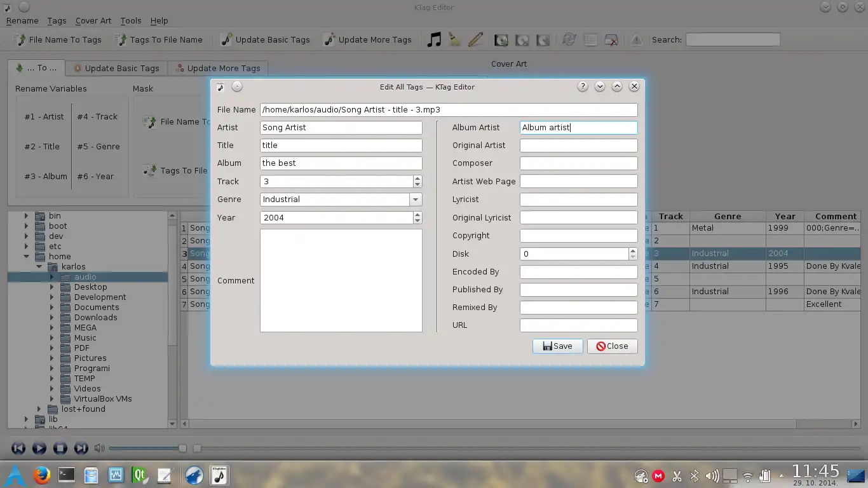The width and height of the screenshot is (868, 488).
Task: Click the Album Artist input field
Action: [x=578, y=128]
